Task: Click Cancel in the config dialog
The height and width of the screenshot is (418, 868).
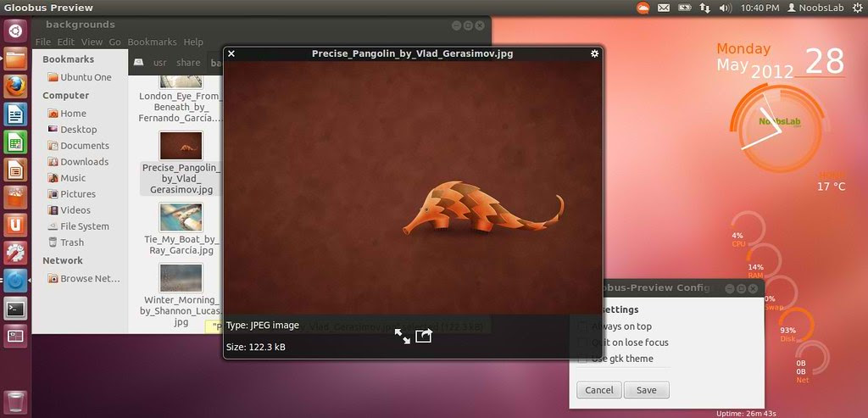Action: [x=599, y=390]
